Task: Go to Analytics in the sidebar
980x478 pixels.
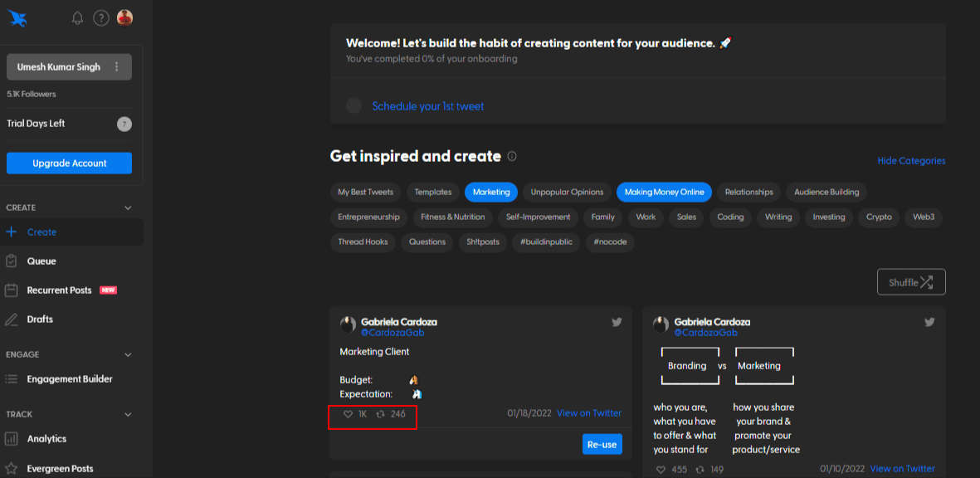Action: [x=46, y=439]
